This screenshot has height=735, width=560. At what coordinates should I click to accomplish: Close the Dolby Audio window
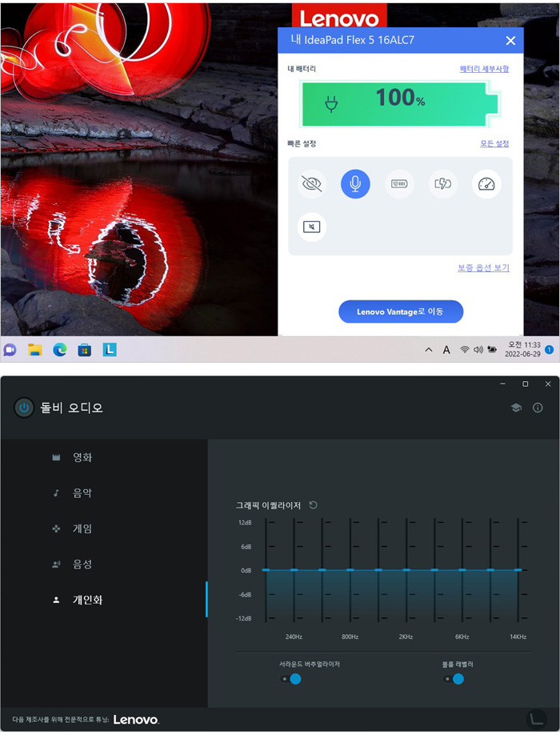[x=548, y=384]
